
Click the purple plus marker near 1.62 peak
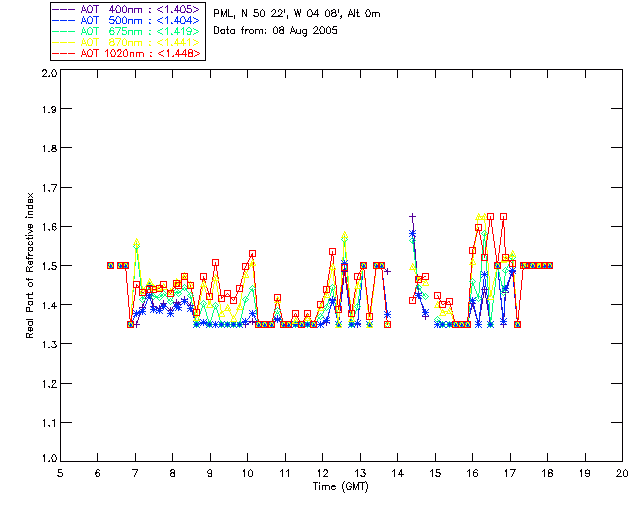[x=413, y=216]
